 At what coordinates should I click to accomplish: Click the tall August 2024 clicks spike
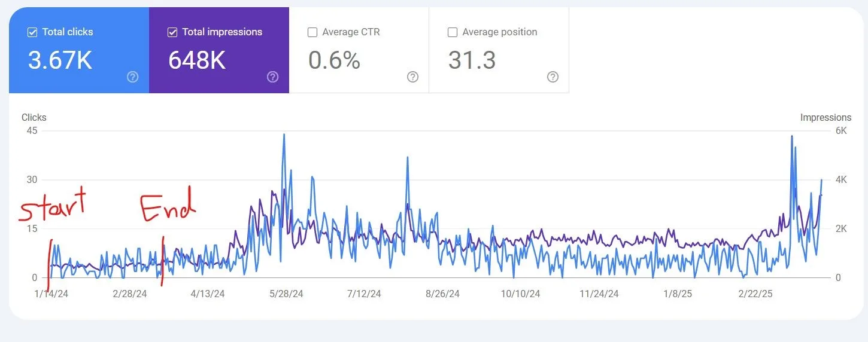pos(408,157)
